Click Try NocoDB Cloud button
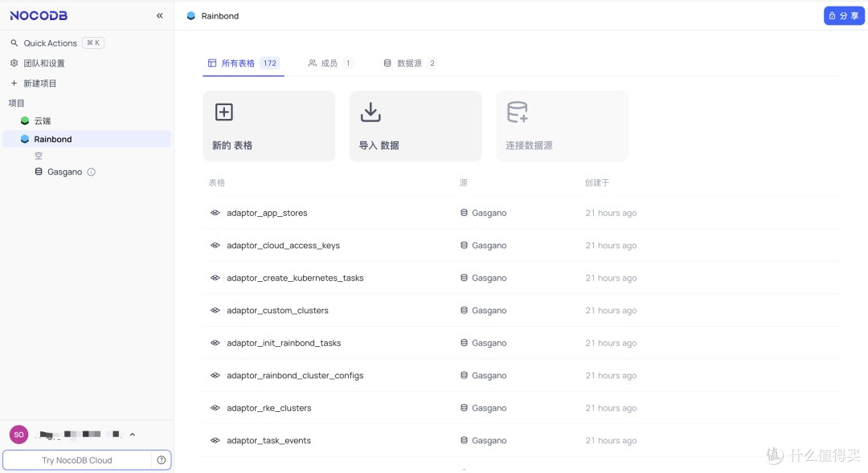Screen dimensions: 868x473 [x=77, y=460]
